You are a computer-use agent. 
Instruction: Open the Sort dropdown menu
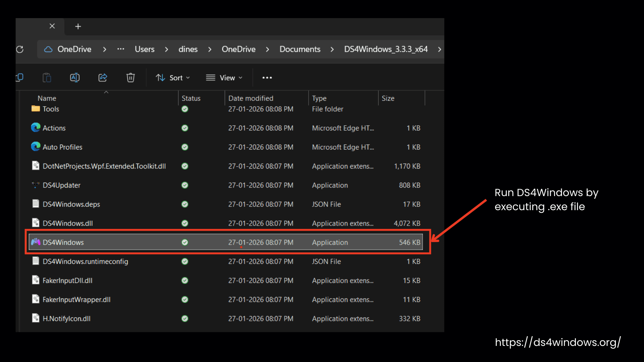coord(173,78)
